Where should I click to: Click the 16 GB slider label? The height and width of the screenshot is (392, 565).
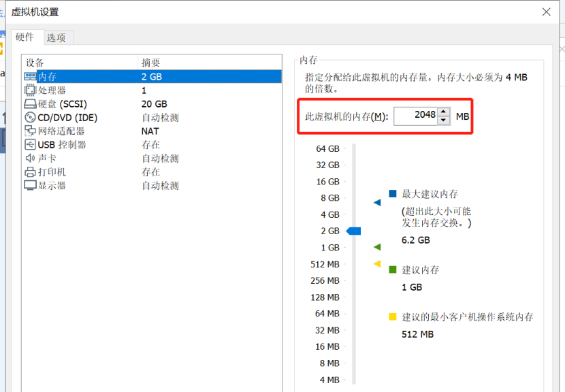coord(327,182)
